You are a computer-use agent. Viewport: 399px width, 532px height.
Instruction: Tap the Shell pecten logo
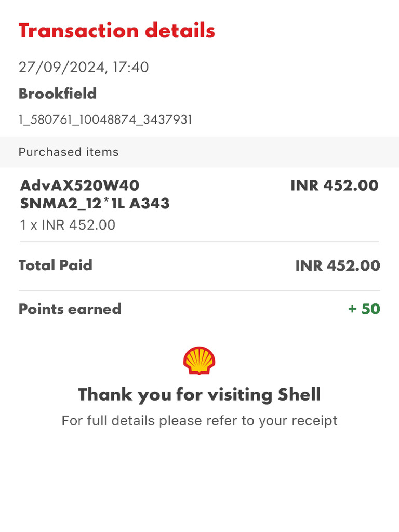coord(199,361)
